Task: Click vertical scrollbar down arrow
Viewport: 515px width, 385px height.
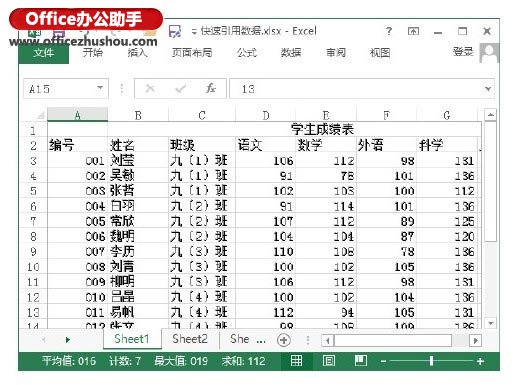Action: click(x=490, y=323)
